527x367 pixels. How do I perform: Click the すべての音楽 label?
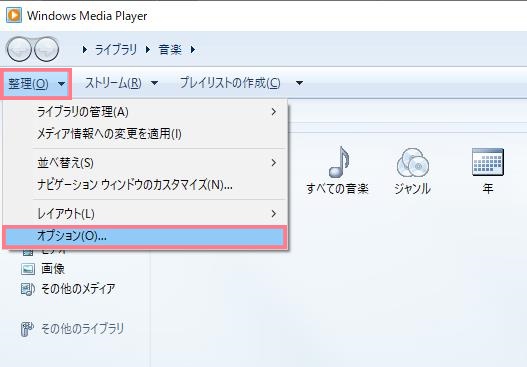337,189
